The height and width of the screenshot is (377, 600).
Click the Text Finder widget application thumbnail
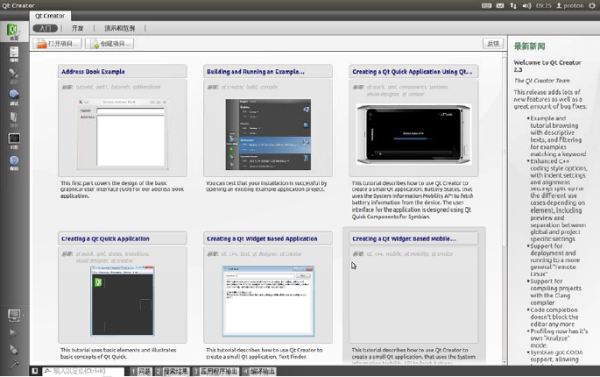click(268, 301)
